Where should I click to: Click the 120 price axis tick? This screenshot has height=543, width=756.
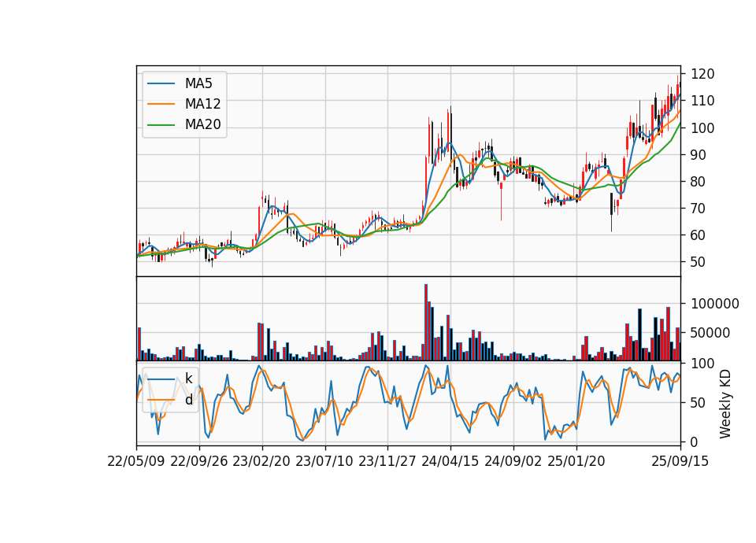(x=702, y=74)
